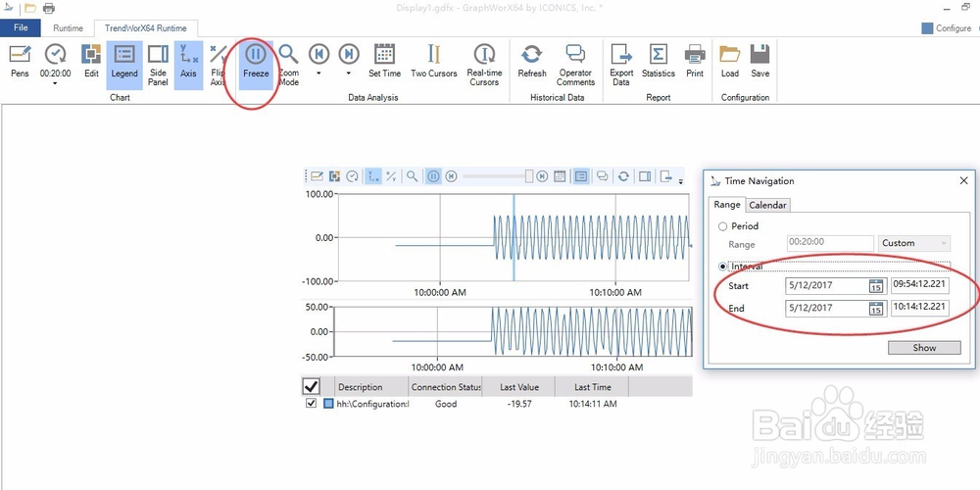Toggle the Legend ribbon button

pyautogui.click(x=124, y=65)
